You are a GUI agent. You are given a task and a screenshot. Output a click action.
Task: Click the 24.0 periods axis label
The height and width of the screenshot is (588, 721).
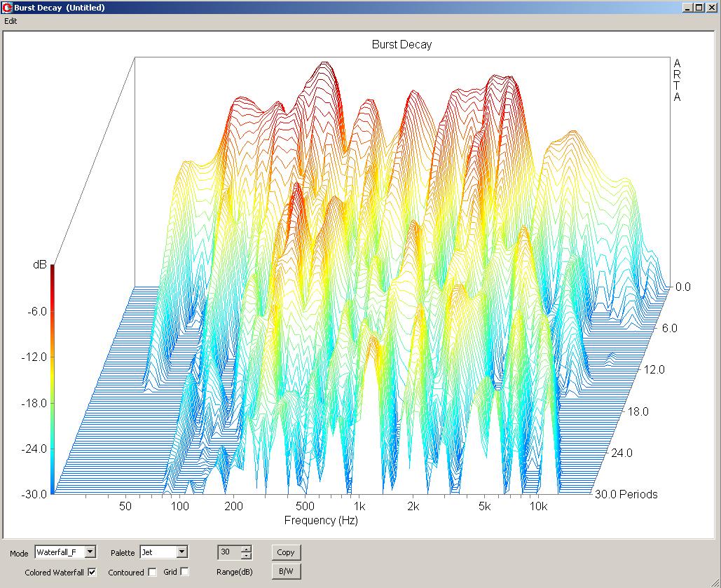point(622,453)
